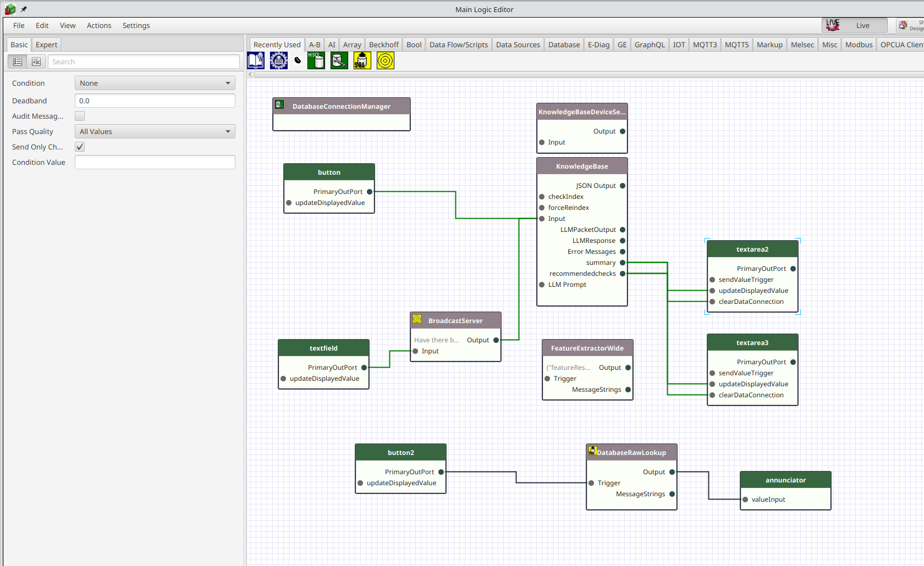Open the E-Diag palette tab
The width and height of the screenshot is (924, 566).
598,45
